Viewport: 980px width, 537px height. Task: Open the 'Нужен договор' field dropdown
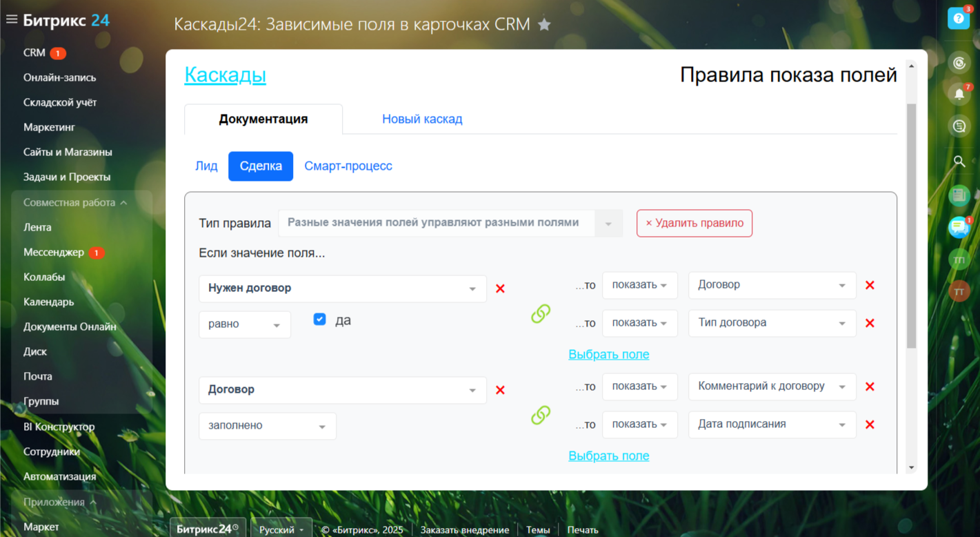(343, 289)
